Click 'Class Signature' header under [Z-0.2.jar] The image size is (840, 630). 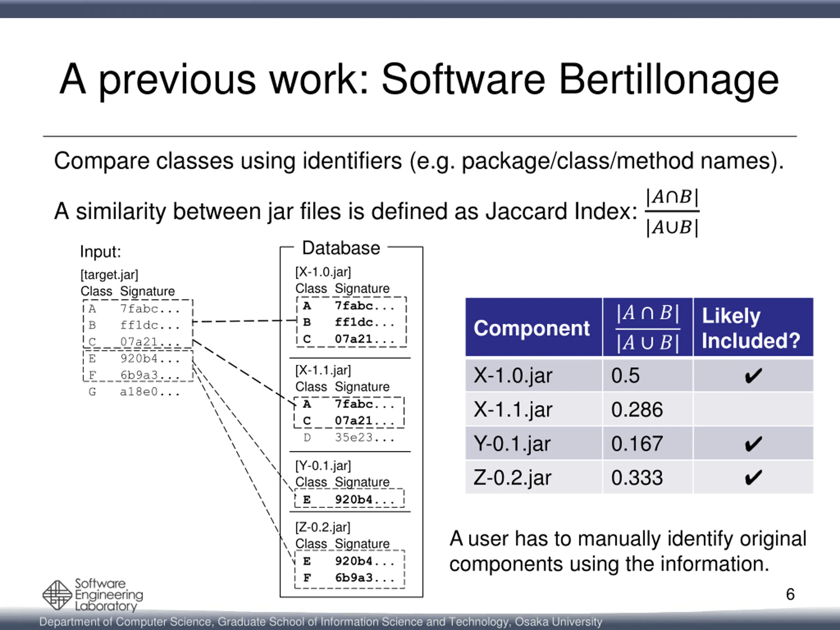343,544
